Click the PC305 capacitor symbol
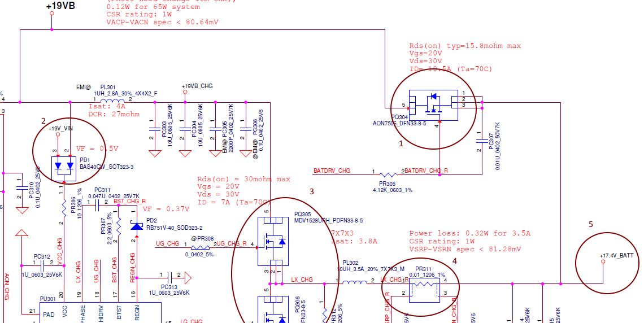 215,129
